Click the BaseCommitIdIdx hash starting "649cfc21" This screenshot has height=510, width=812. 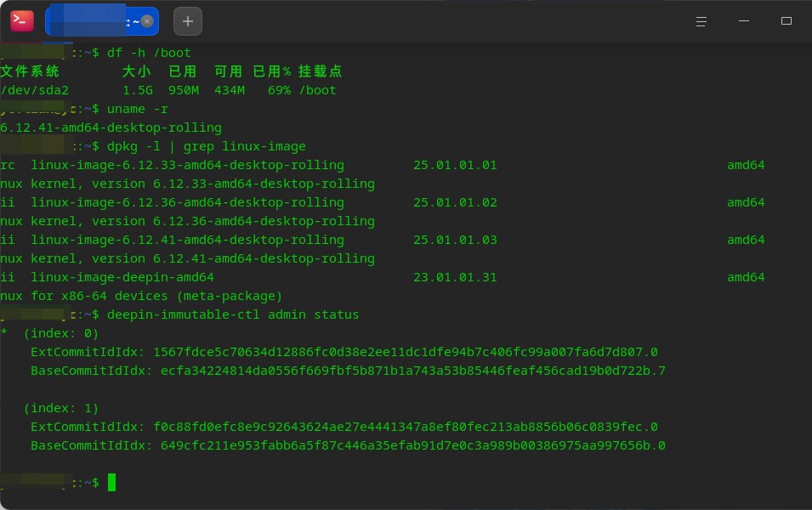click(x=413, y=445)
